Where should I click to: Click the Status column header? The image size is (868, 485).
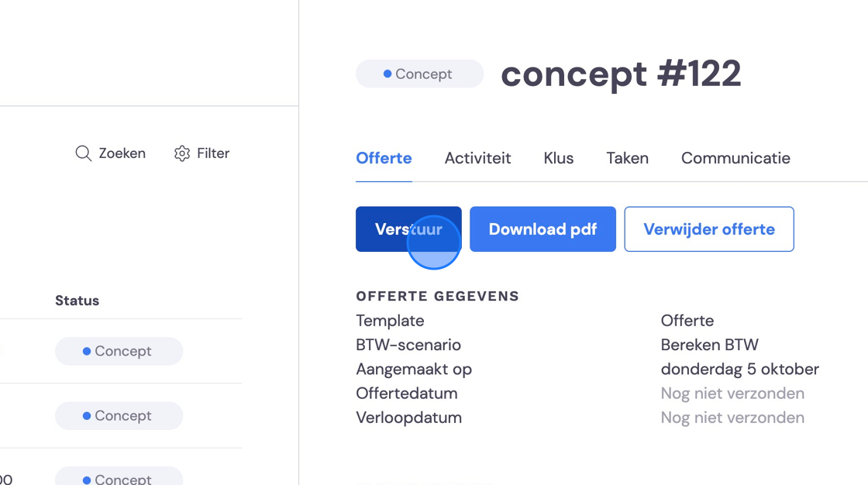[77, 301]
